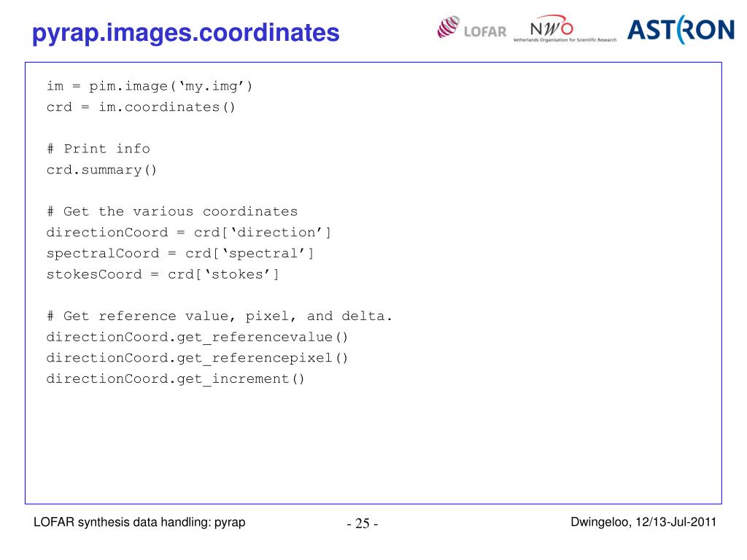
Task: Click the comment about reference value, pixel, delta
Action: pos(219,316)
